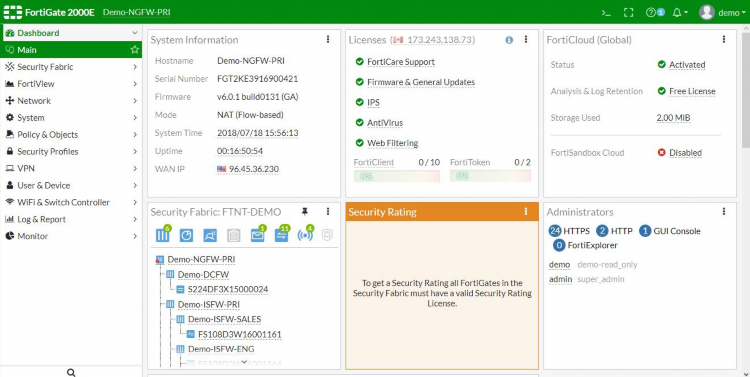Click the FortiClient usage progress bar

(x=397, y=176)
